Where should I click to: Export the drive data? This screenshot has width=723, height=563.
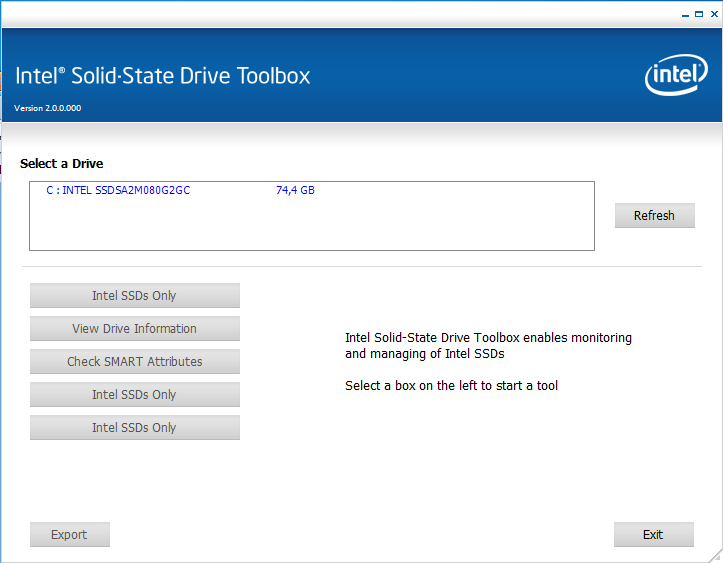pyautogui.click(x=70, y=534)
